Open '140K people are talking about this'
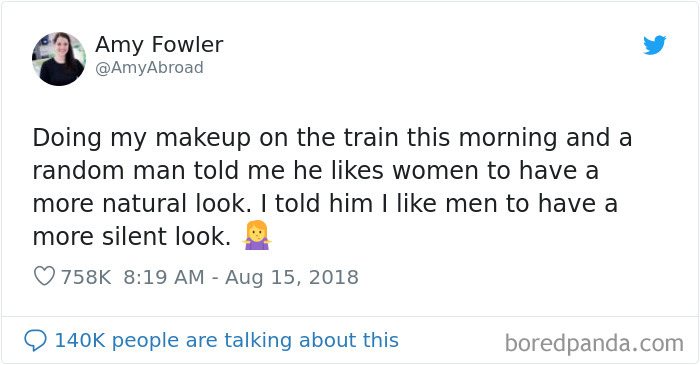This screenshot has height=365, width=700. [226, 340]
